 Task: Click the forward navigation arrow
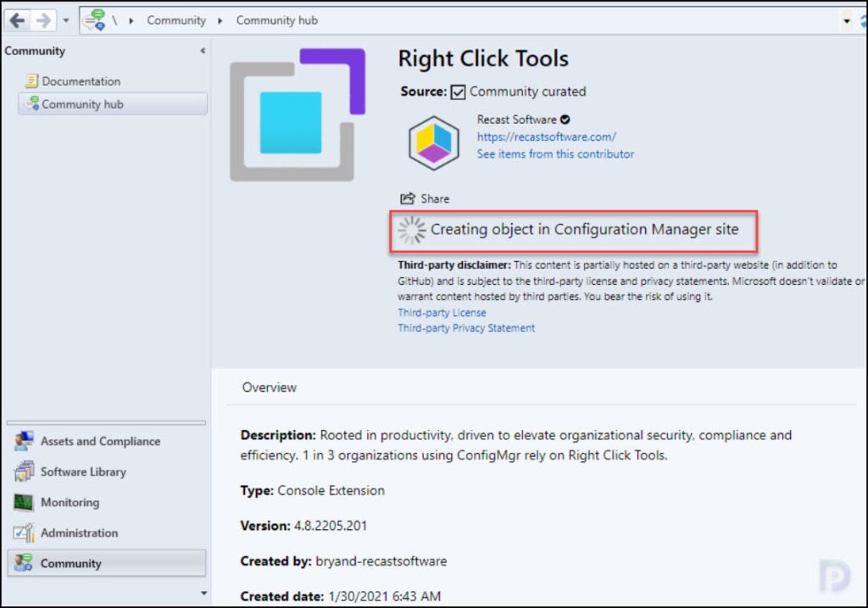click(43, 20)
